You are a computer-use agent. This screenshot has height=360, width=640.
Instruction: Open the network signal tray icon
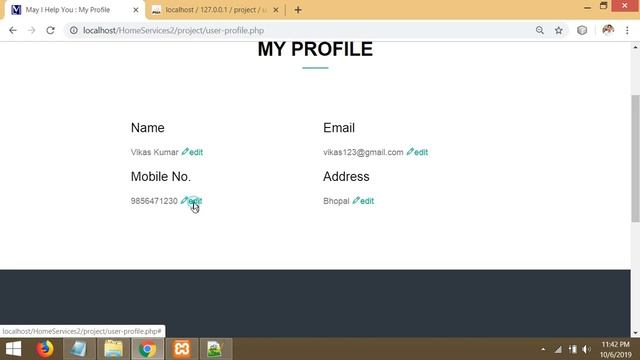[x=558, y=349]
